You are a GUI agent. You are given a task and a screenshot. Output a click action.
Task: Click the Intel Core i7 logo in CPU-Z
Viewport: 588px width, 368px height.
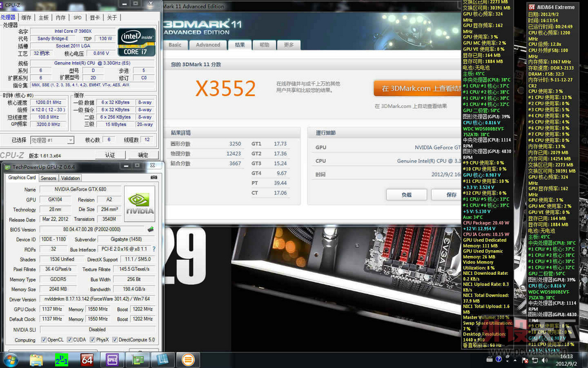click(x=137, y=41)
